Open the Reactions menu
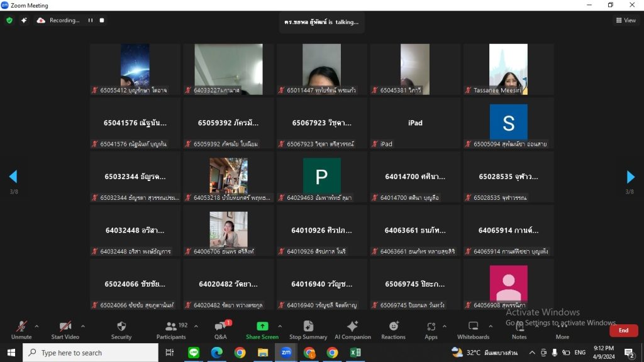The height and width of the screenshot is (362, 644). pyautogui.click(x=393, y=330)
